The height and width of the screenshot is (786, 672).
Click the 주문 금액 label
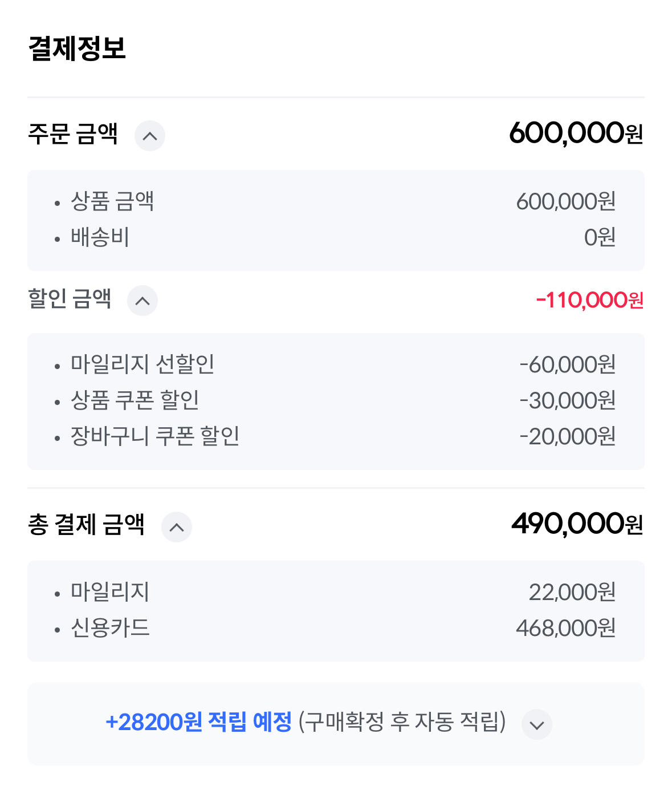73,135
